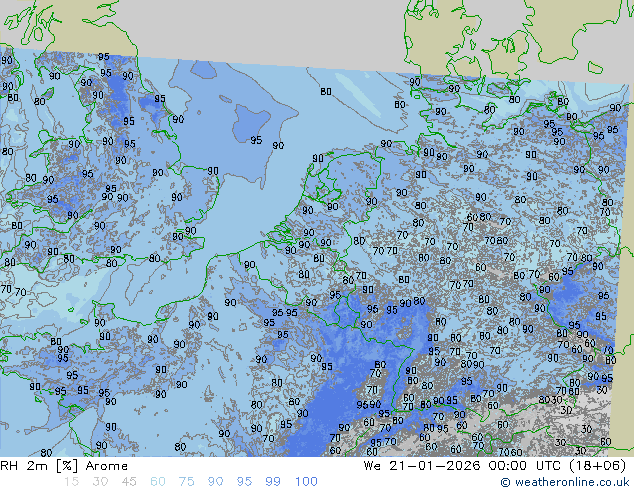Image resolution: width=634 pixels, height=490 pixels.
Task: Click the legend value 75 in the color scale
Action: tap(186, 482)
